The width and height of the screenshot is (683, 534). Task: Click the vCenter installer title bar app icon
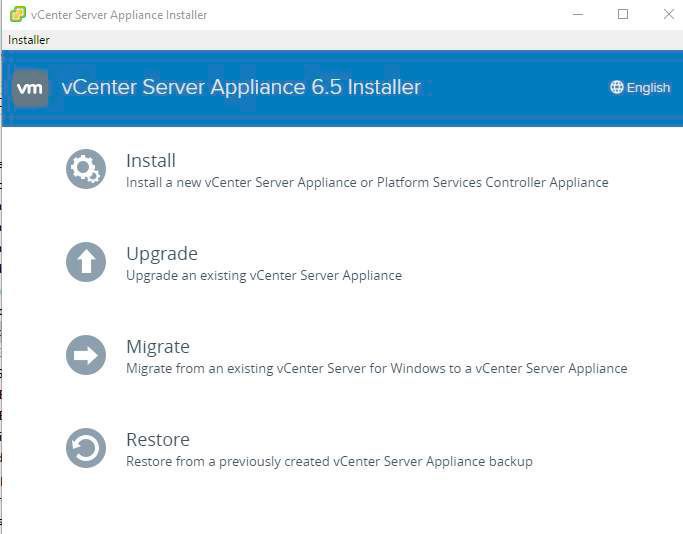[18, 14]
